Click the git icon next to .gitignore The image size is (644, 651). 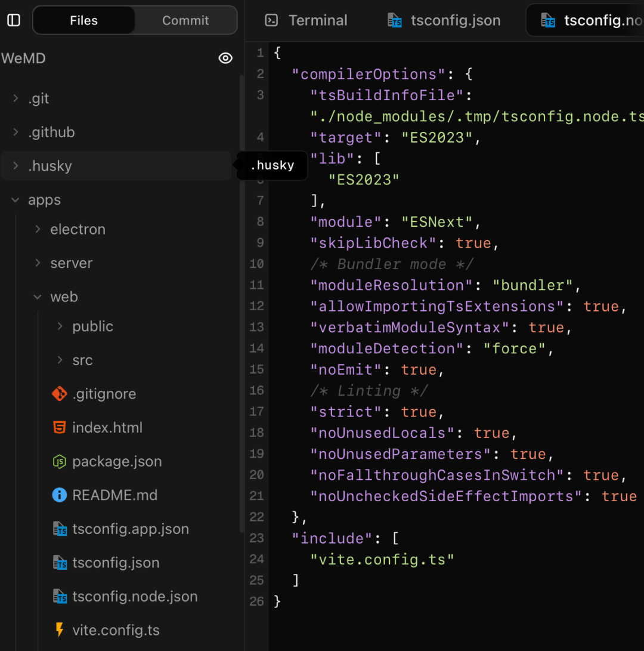[x=60, y=394]
